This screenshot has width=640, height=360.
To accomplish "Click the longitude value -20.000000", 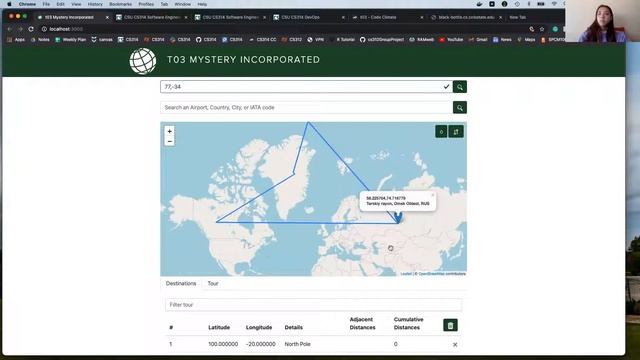I will [x=260, y=344].
